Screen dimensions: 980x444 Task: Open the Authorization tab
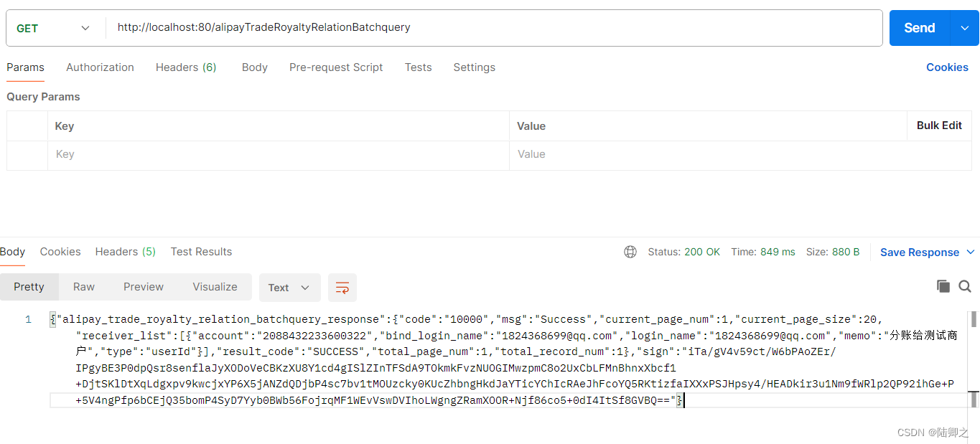click(100, 67)
